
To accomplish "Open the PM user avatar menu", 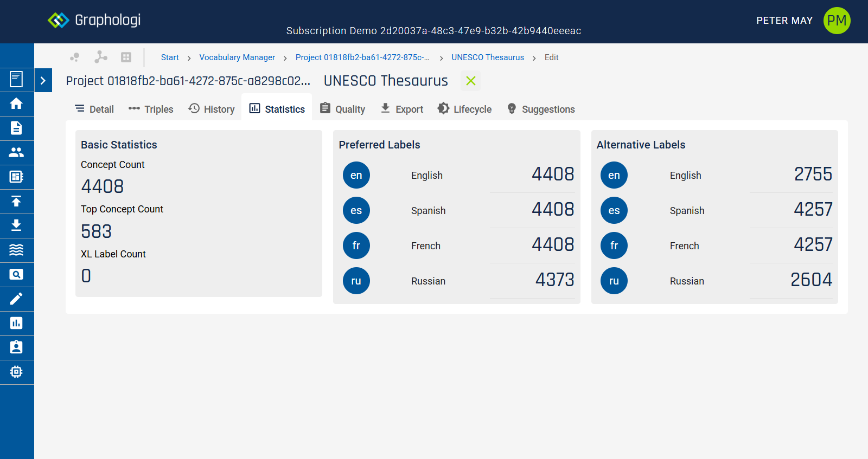I will click(x=837, y=21).
